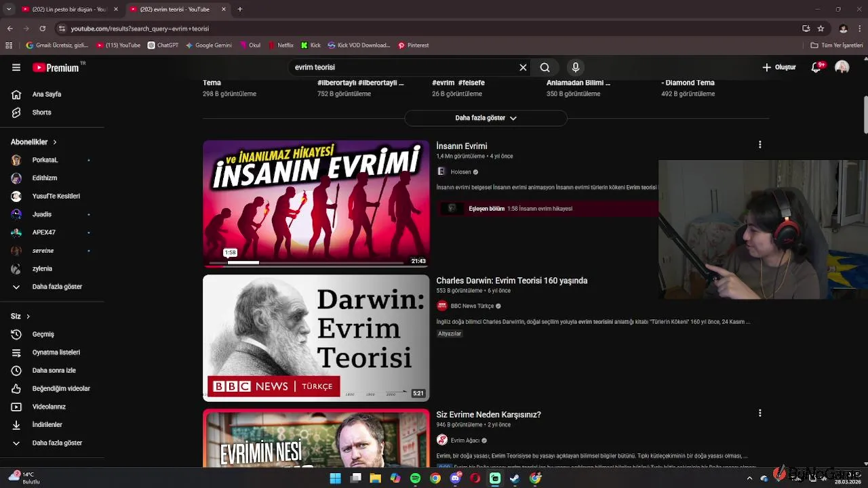Bookmark this page with star icon
The height and width of the screenshot is (488, 868).
tap(821, 28)
